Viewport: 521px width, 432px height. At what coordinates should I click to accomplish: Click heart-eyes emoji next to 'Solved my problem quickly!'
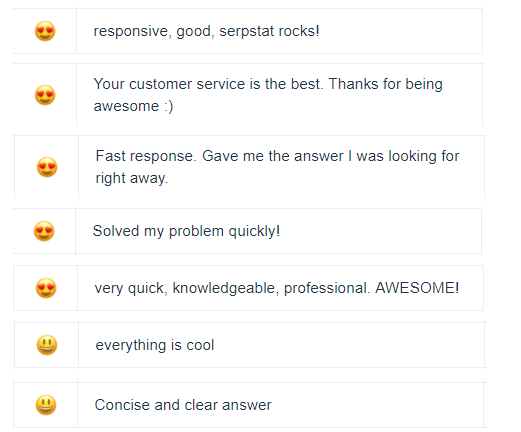pyautogui.click(x=44, y=231)
